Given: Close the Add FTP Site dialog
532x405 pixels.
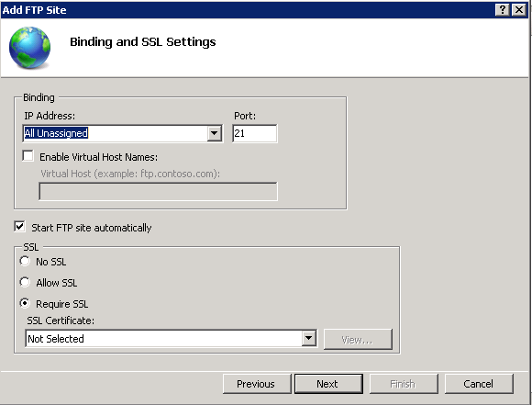Looking at the screenshot, I should (x=519, y=9).
